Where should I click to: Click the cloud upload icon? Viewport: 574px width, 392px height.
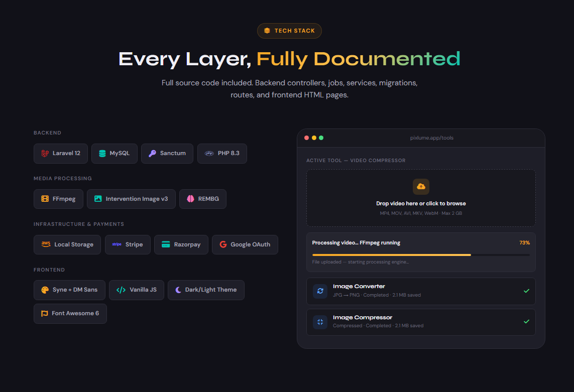pyautogui.click(x=421, y=186)
